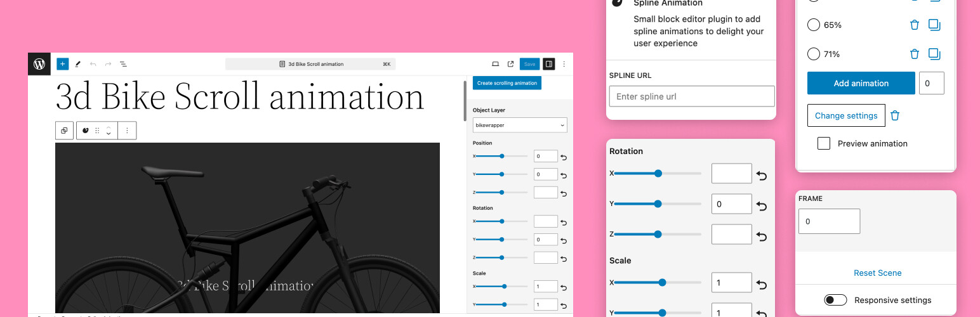The image size is (980, 317).
Task: Open the editor options three-dot menu
Action: [564, 64]
